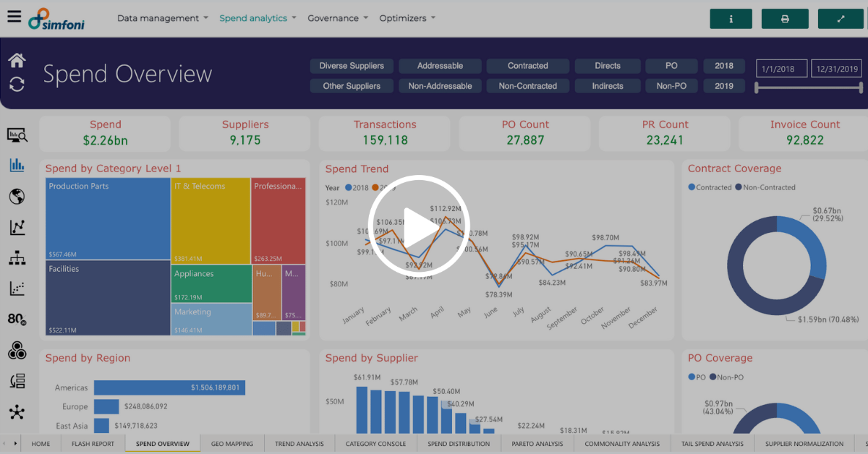Enable the Non-Contracted filter
Image resolution: width=868 pixels, height=454 pixels.
527,85
